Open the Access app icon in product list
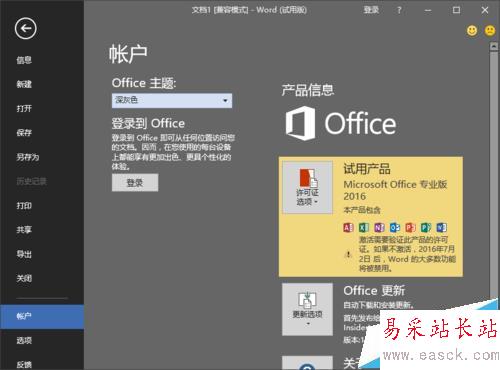 click(348, 227)
